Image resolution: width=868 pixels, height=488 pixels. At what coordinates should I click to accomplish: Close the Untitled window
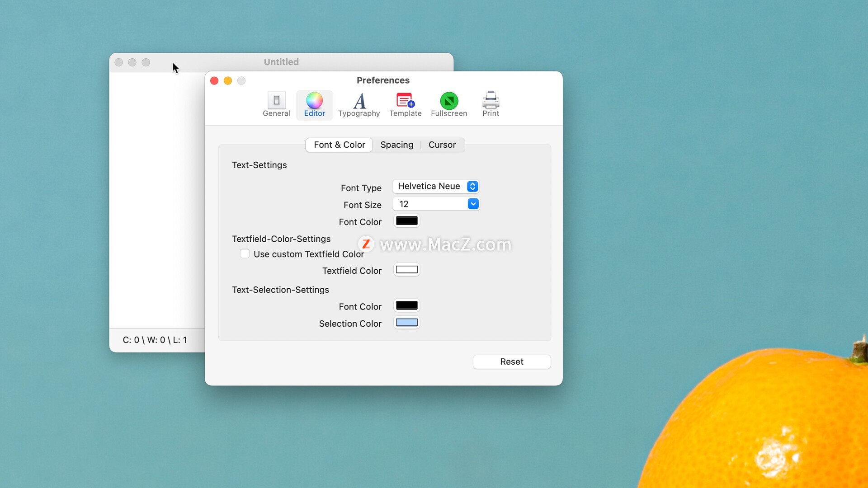tap(118, 62)
